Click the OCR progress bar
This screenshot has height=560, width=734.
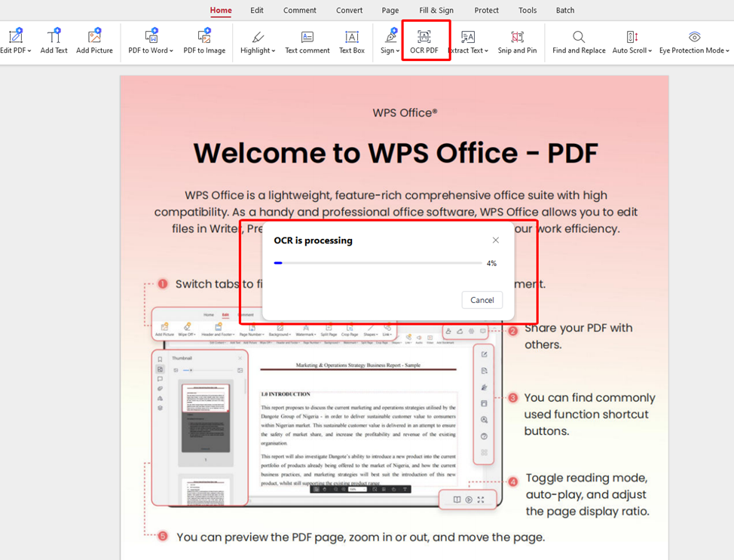pos(378,263)
